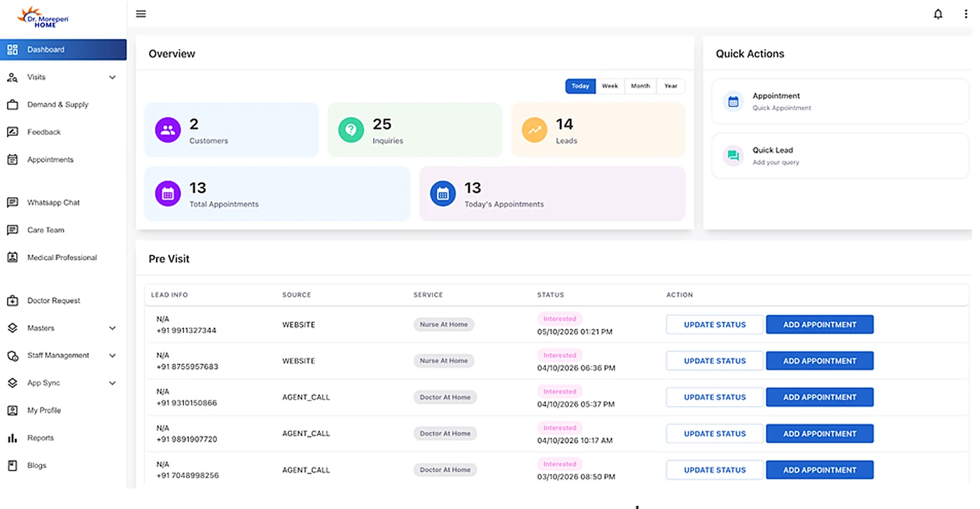Update status for lead 9891907720

click(x=715, y=434)
